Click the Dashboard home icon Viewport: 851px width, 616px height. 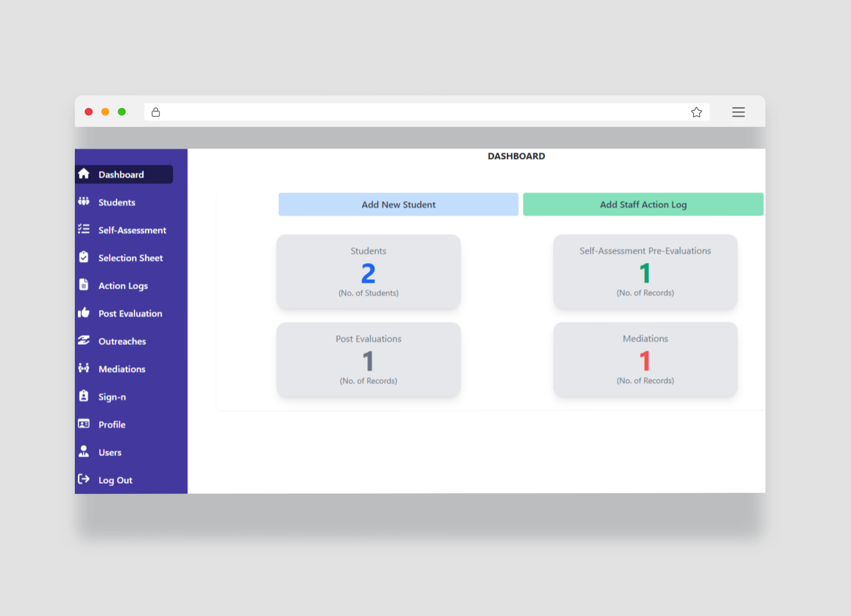(84, 174)
